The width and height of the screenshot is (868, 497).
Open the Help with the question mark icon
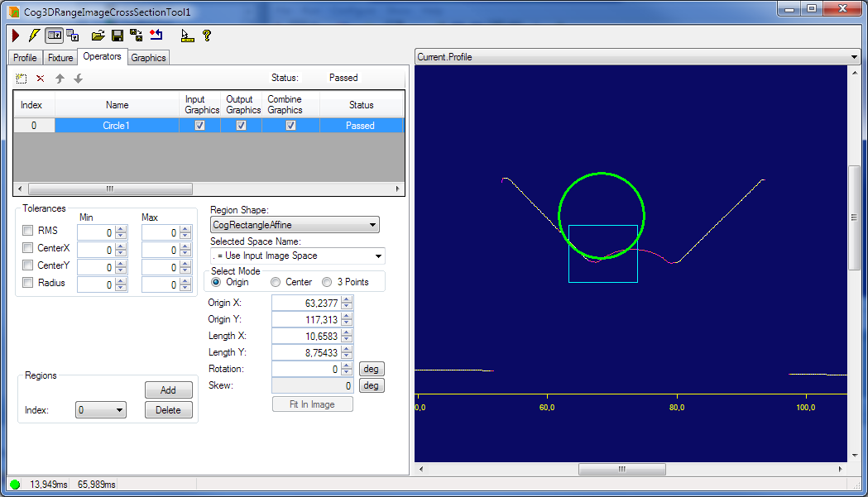208,35
